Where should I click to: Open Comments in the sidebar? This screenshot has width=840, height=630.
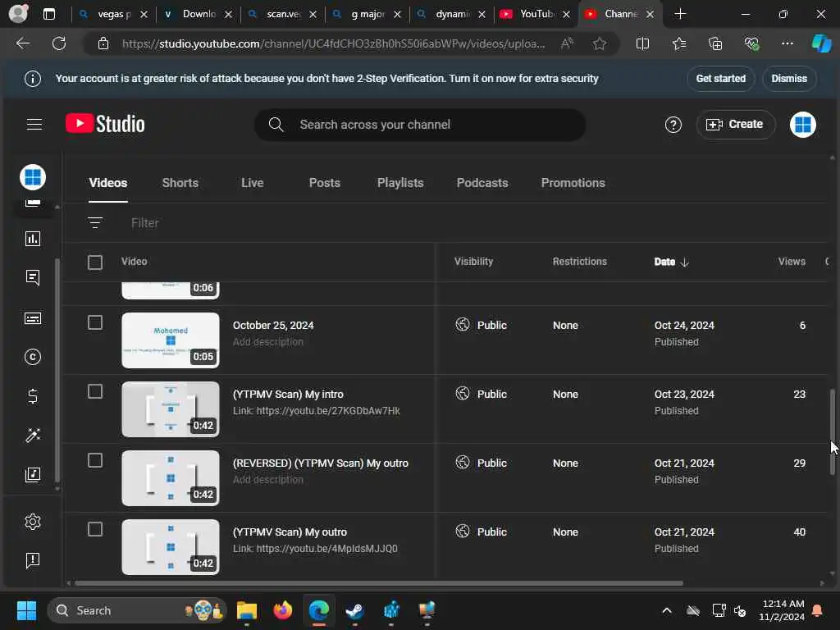pos(33,277)
